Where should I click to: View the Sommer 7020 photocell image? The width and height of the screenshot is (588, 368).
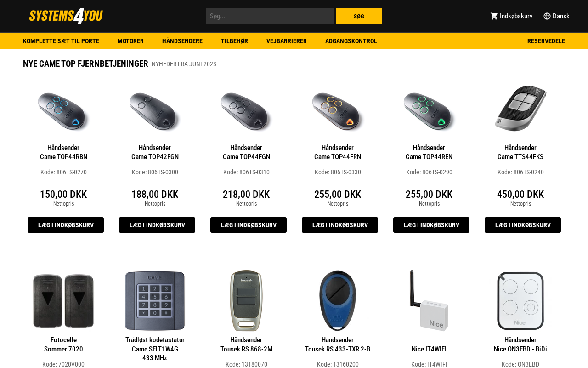pos(63,301)
